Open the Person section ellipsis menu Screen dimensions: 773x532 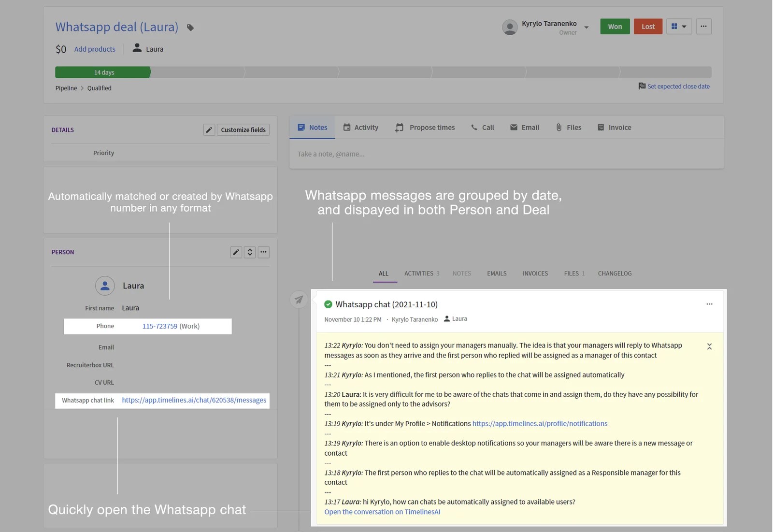[x=263, y=252]
